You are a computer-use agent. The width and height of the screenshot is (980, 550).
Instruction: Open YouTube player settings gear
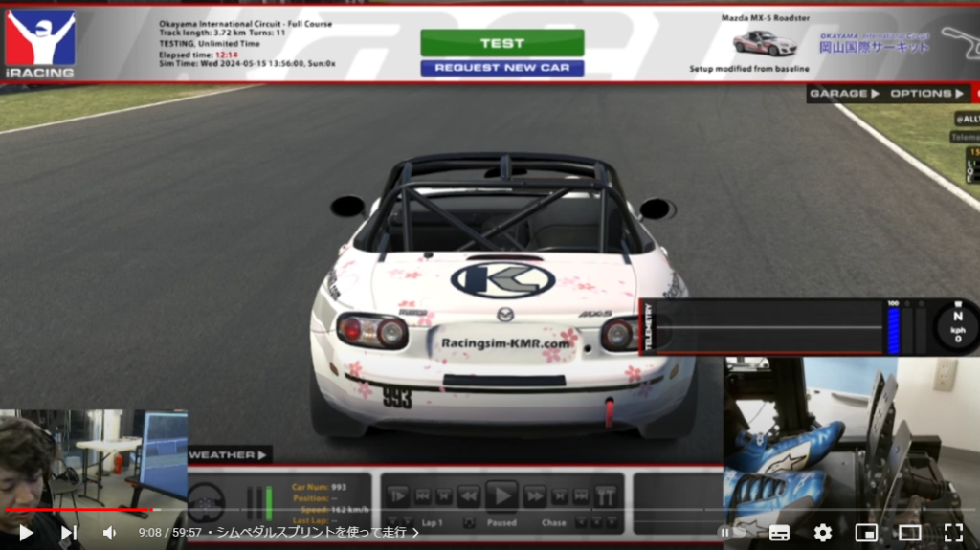pyautogui.click(x=822, y=533)
